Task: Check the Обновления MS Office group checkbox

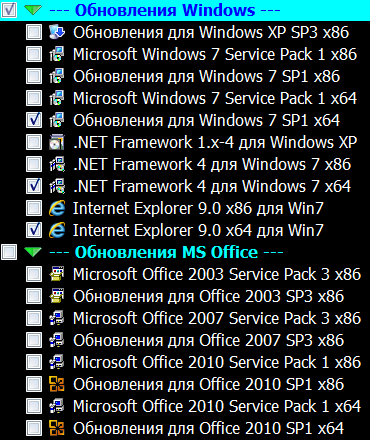Action: [9, 252]
